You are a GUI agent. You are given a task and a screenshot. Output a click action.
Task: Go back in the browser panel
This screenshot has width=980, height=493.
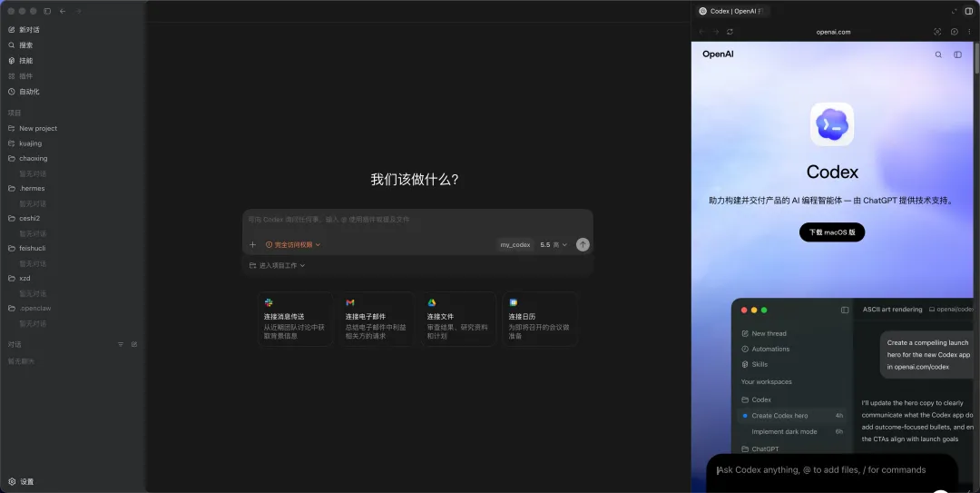701,32
